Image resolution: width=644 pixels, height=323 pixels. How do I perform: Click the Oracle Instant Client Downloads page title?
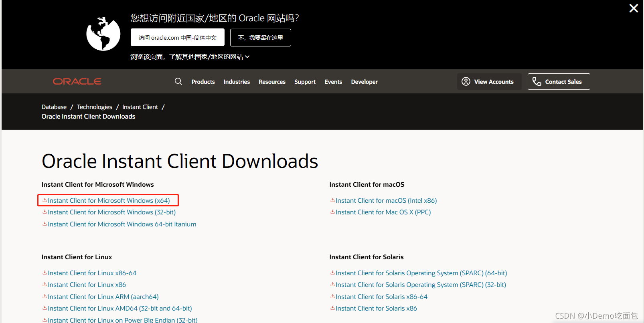click(x=180, y=161)
